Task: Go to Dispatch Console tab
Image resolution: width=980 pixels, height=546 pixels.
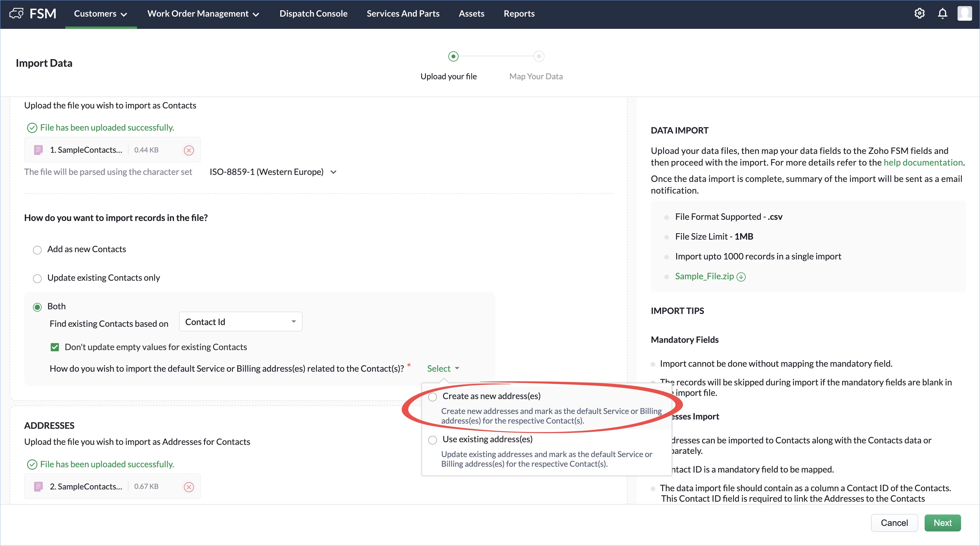Action: [313, 14]
